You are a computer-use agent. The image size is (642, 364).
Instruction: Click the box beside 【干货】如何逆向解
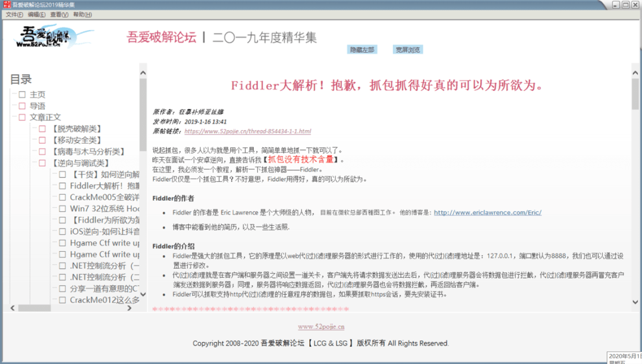pos(62,175)
